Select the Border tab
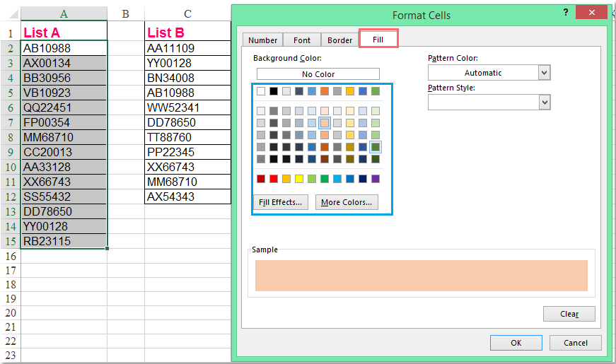This screenshot has height=364, width=616. click(x=340, y=40)
